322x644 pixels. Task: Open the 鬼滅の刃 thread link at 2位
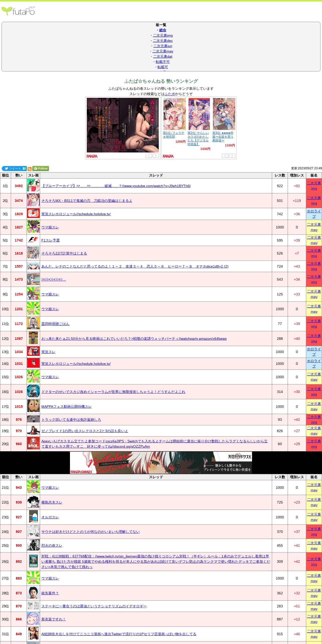pyautogui.click(x=87, y=201)
